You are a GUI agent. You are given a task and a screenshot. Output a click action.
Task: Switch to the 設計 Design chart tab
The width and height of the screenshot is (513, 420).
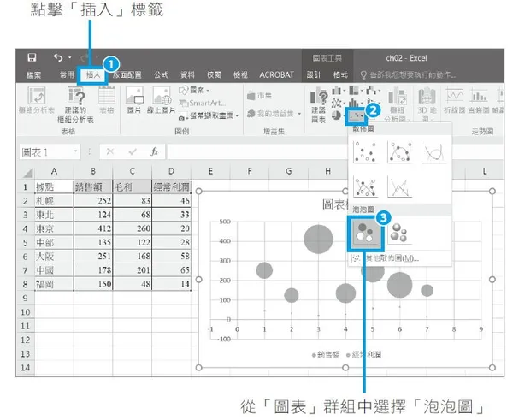click(314, 75)
